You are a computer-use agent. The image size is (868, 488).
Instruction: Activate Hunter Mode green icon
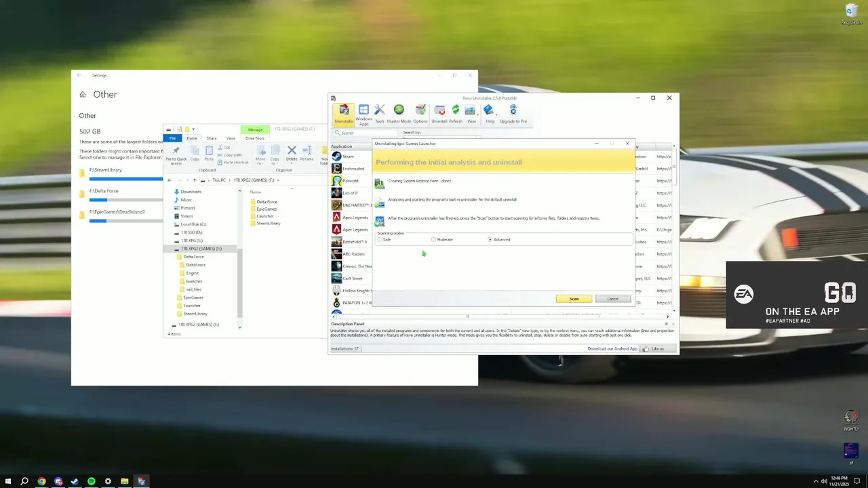pos(399,114)
